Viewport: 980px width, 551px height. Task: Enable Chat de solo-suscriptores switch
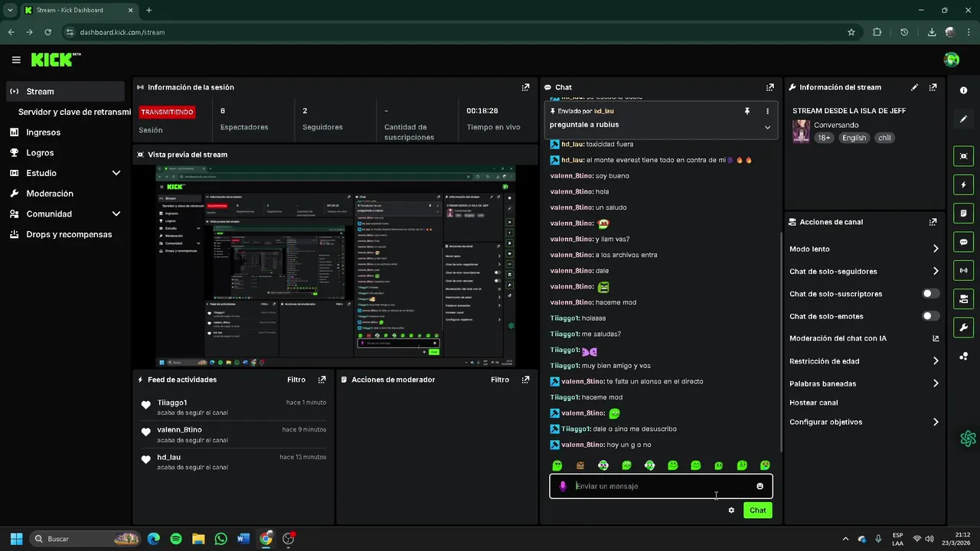[931, 294]
